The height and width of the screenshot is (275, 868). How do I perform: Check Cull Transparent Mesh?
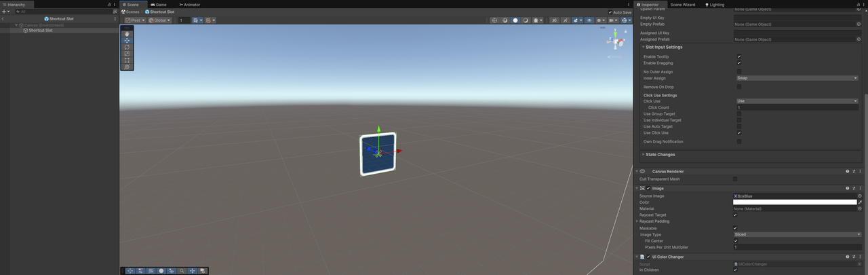tap(735, 179)
